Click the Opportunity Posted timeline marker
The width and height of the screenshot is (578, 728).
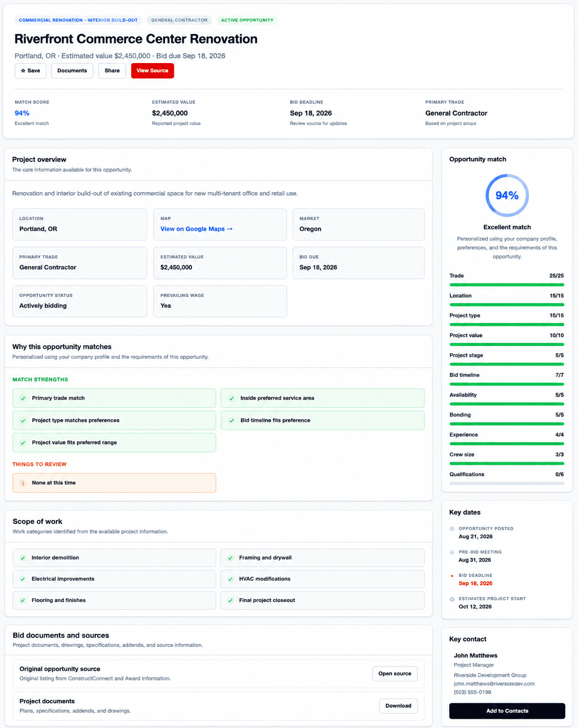tap(452, 529)
